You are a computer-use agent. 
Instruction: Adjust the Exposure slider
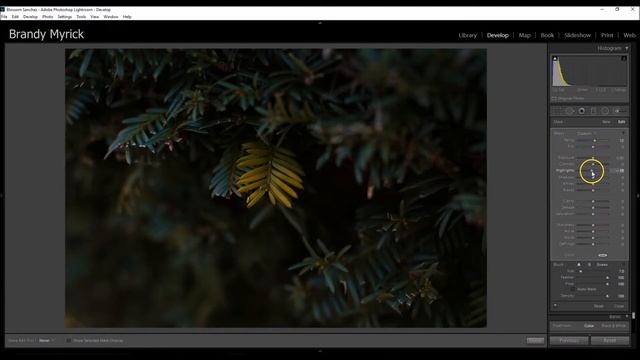593,158
